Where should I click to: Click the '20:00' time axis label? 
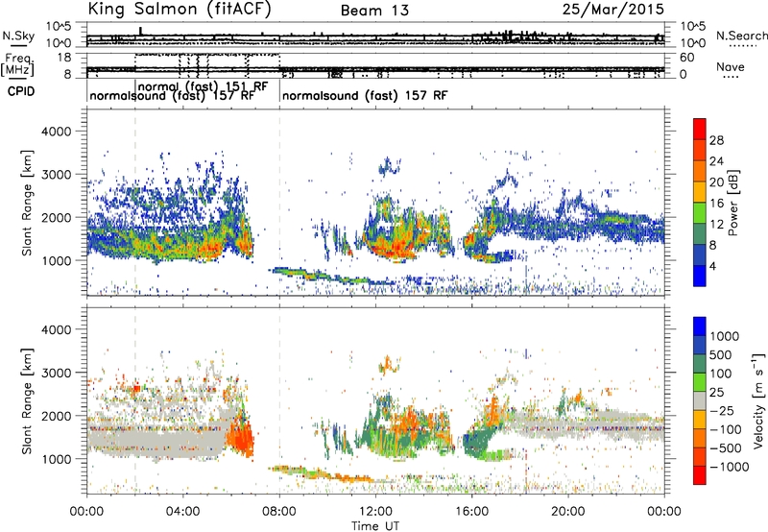coord(568,511)
